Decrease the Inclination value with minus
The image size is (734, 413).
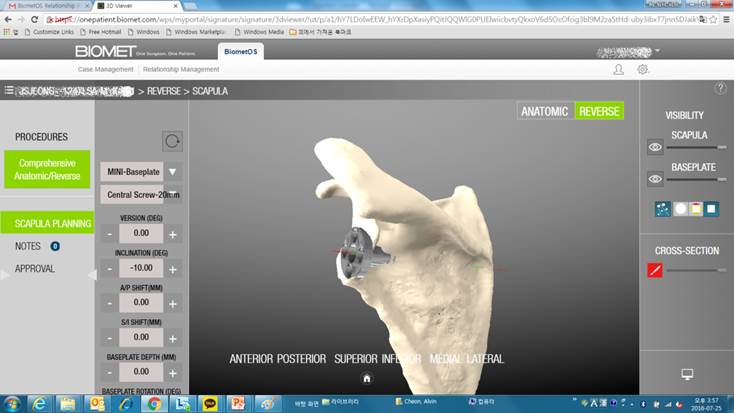click(110, 269)
